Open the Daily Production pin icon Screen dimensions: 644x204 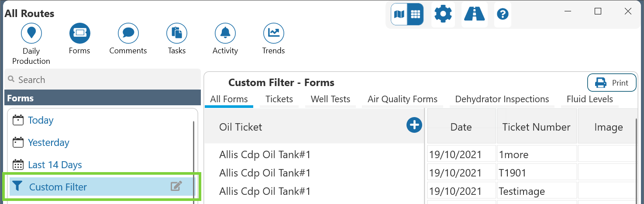click(x=31, y=33)
